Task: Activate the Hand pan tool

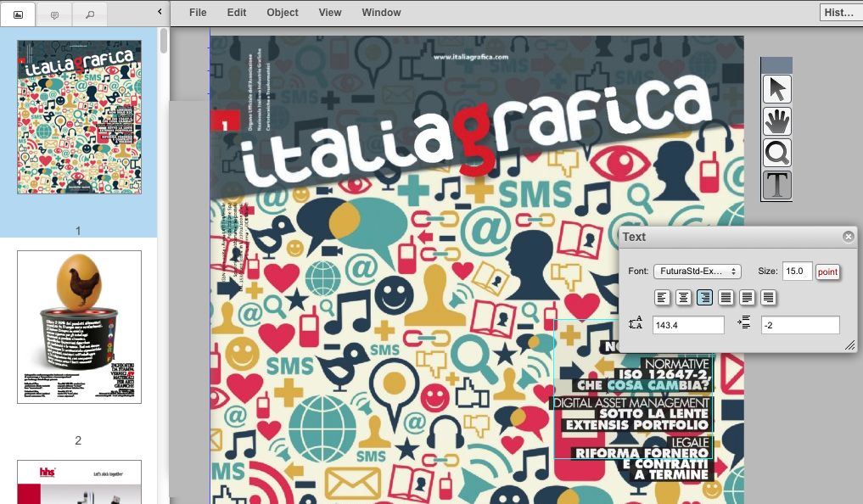Action: tap(776, 120)
